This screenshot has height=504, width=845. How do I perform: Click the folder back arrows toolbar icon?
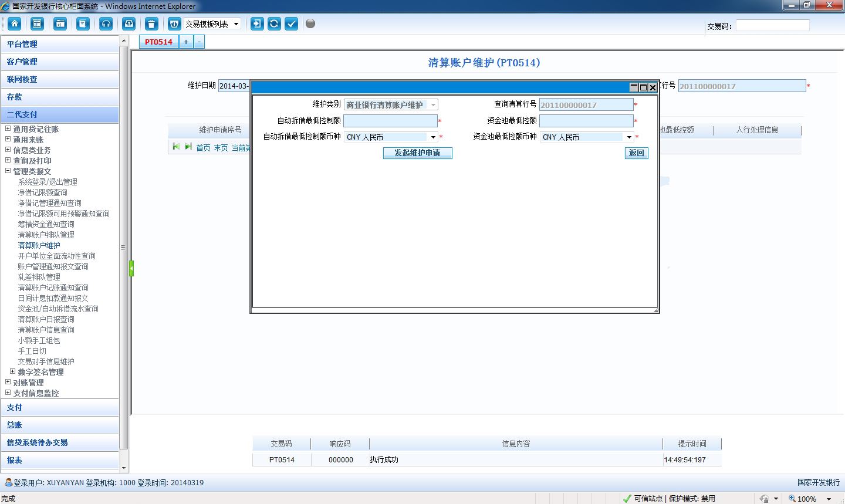pyautogui.click(x=60, y=23)
